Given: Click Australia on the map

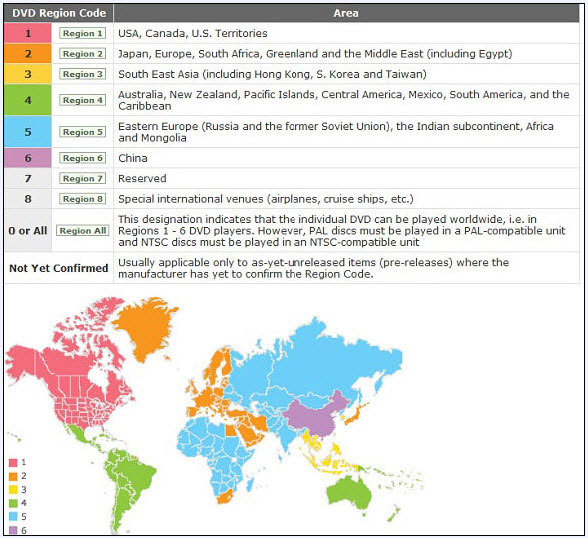Looking at the screenshot, I should (x=350, y=493).
